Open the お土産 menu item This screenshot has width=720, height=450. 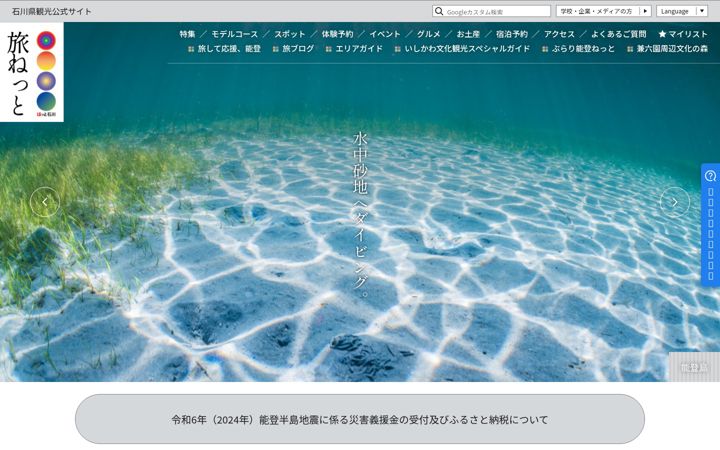[468, 34]
